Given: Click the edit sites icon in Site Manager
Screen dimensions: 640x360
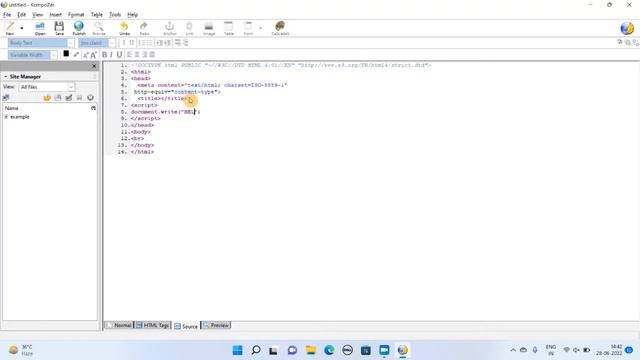Looking at the screenshot, I should (x=6, y=98).
